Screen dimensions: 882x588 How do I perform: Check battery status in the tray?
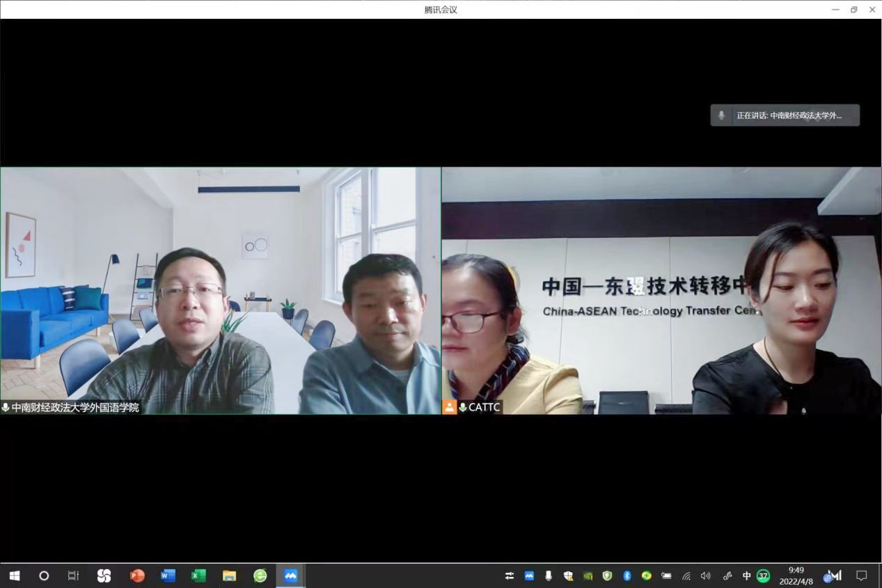pos(666,575)
